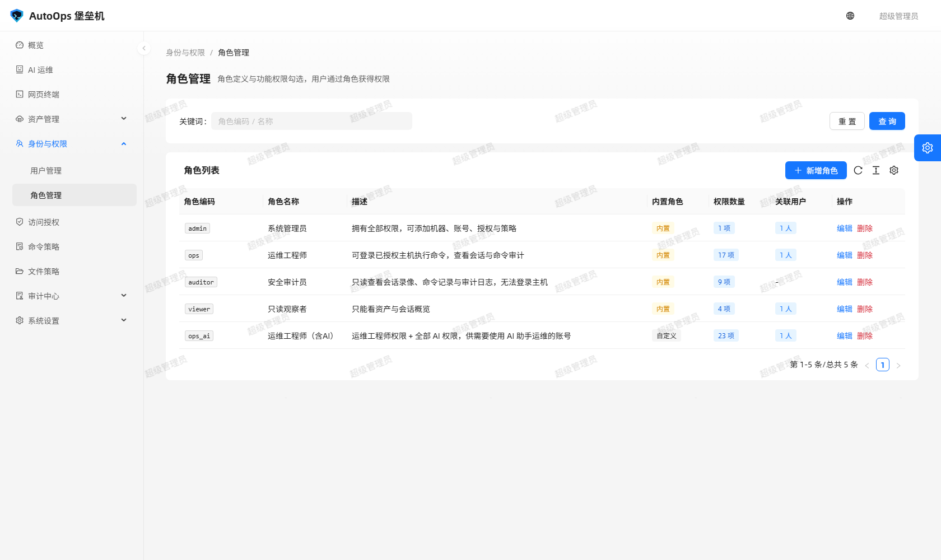
Task: Click the 系统设置 gear icon
Action: 20,320
